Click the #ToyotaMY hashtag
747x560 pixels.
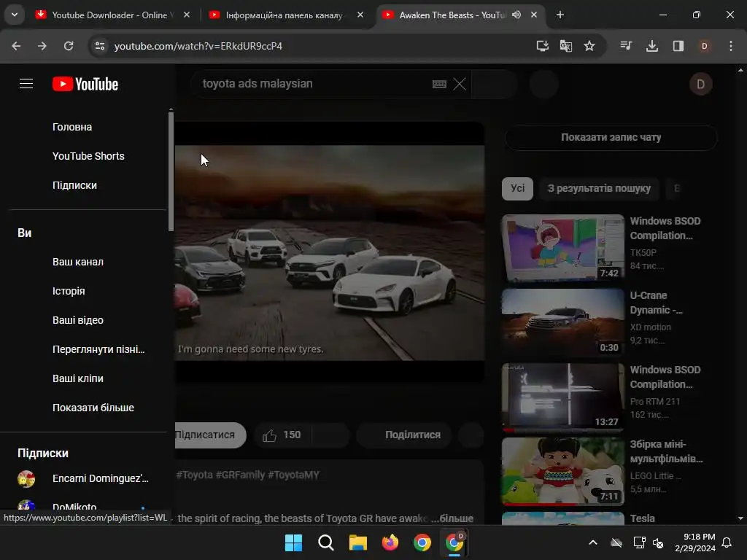[x=293, y=475]
